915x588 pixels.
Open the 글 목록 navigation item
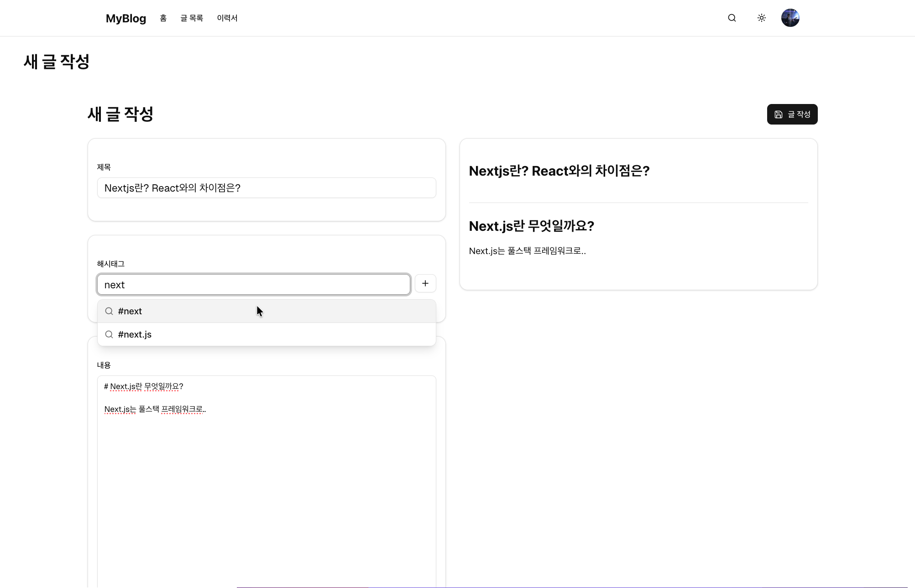click(x=192, y=18)
